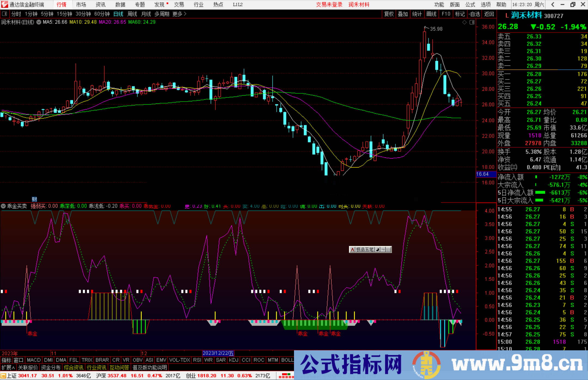
Task: Collapse the 乖金买卖 indicator dropdown circle
Action: pos(3,206)
